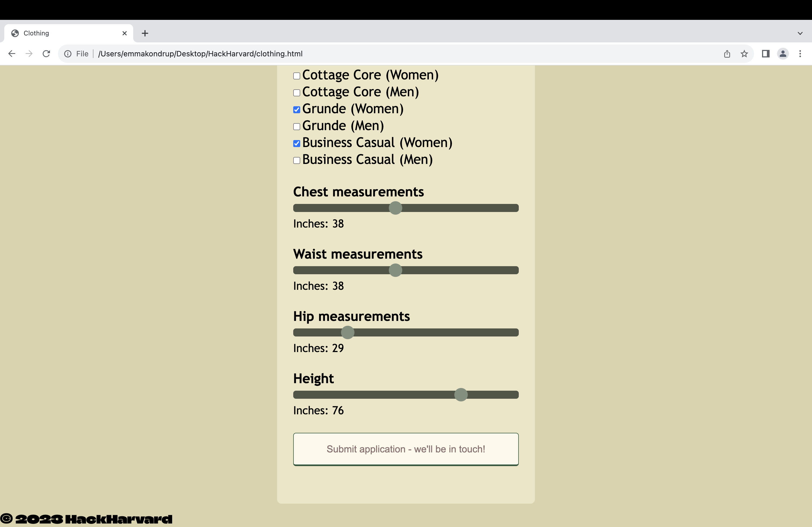Click the browser forward arrow

(29, 53)
